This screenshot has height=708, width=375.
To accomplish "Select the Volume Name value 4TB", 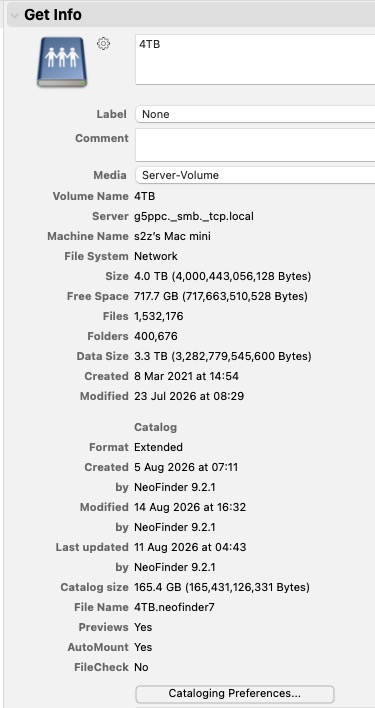I will 145,196.
